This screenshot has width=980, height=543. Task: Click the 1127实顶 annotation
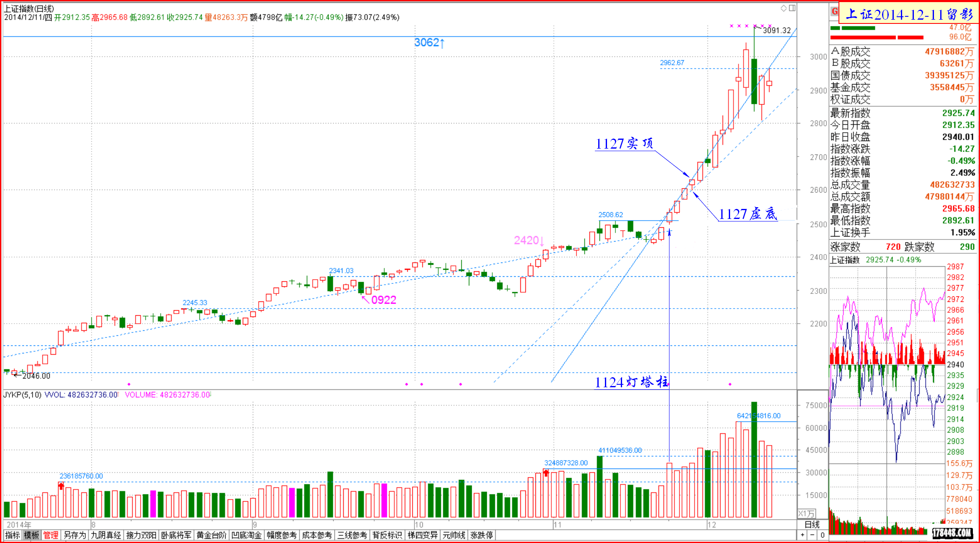pyautogui.click(x=624, y=144)
